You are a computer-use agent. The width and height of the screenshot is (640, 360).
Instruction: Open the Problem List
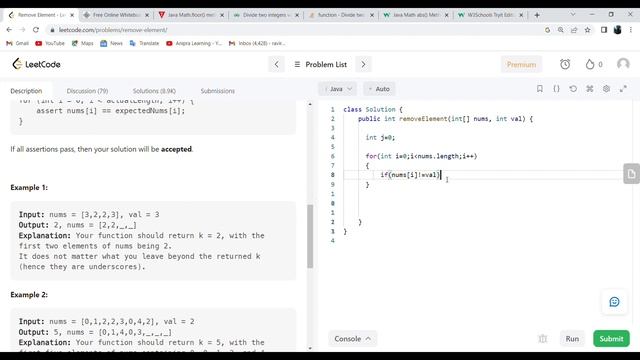point(320,64)
